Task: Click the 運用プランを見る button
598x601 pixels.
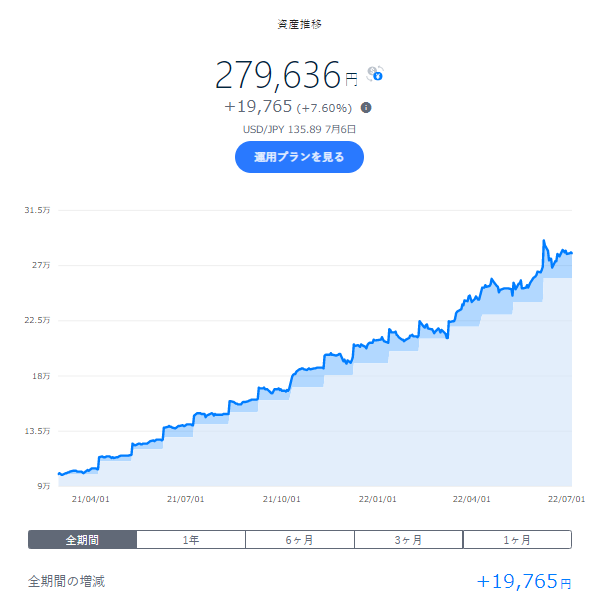Action: [x=299, y=157]
